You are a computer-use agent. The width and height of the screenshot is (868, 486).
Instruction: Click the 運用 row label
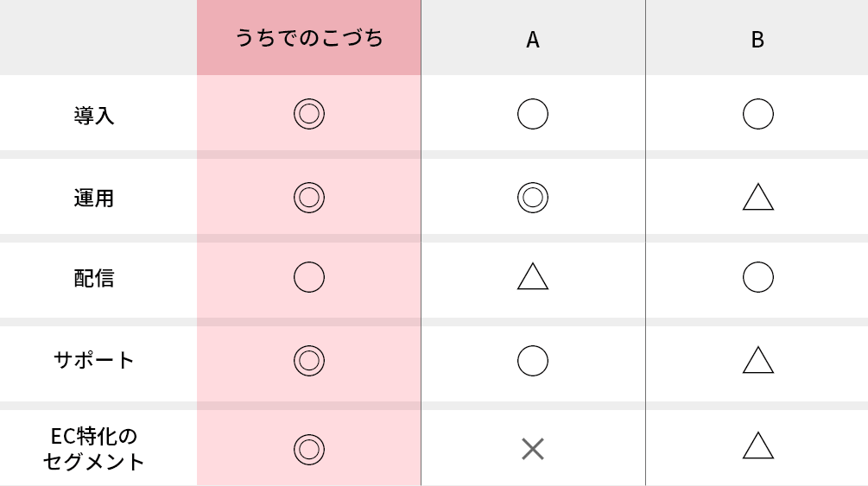click(94, 199)
